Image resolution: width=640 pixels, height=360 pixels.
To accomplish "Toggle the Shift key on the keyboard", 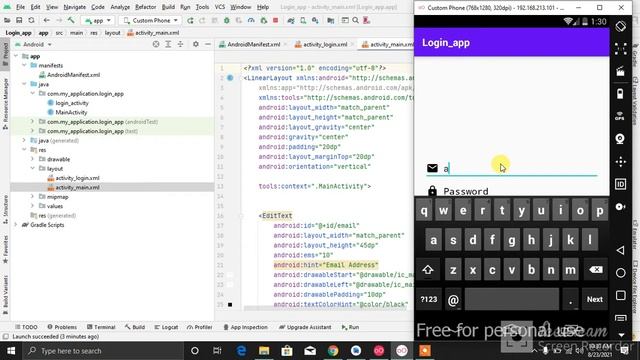I will pyautogui.click(x=428, y=270).
